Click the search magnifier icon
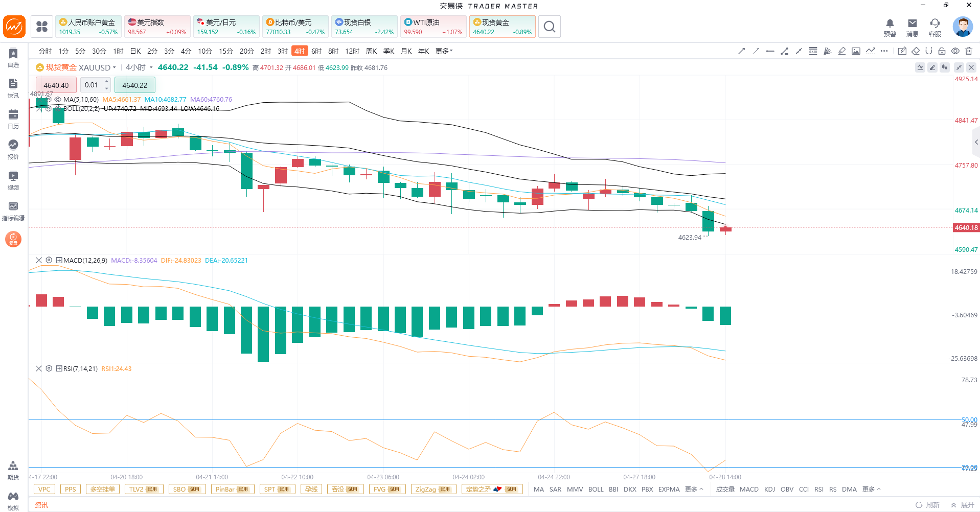980x512 pixels. point(550,27)
